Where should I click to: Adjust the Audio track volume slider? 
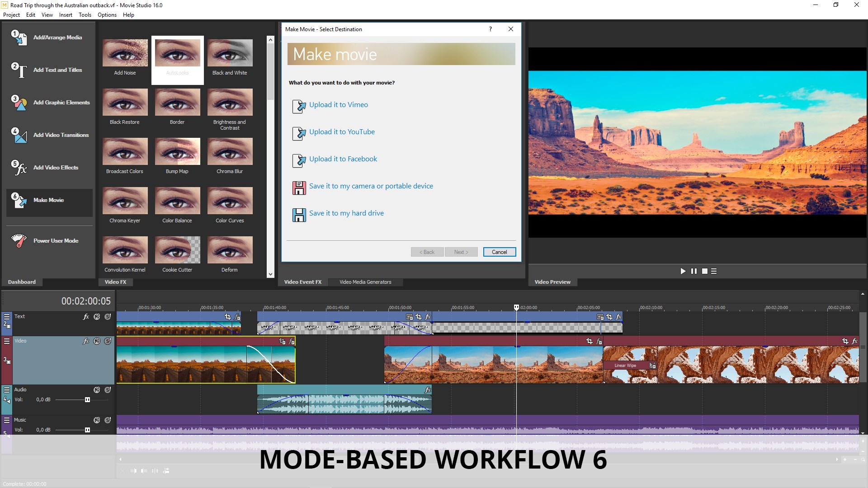[87, 400]
